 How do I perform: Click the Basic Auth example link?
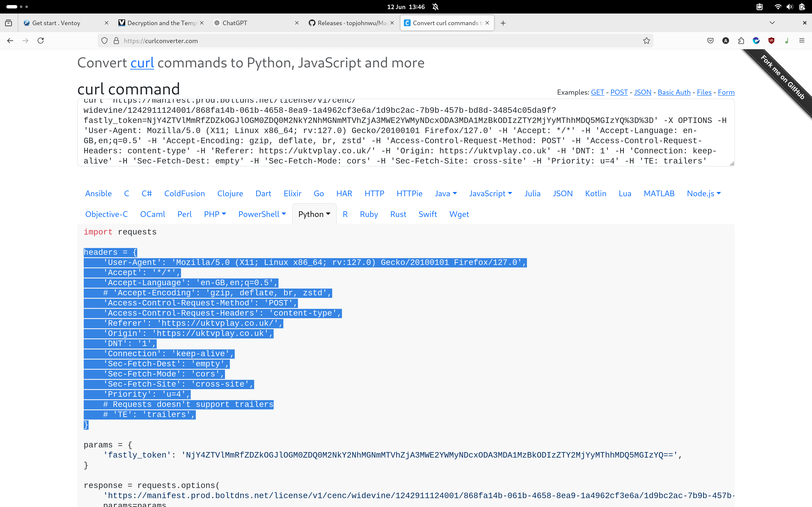(674, 92)
